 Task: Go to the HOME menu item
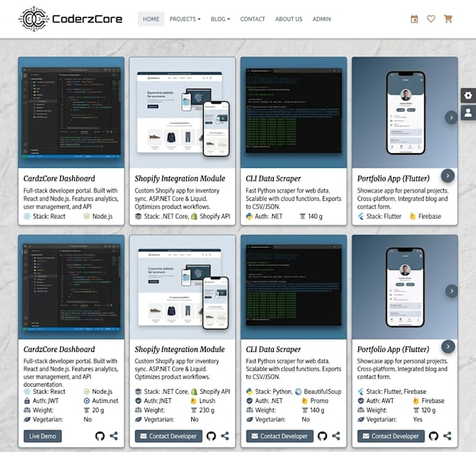pyautogui.click(x=151, y=19)
